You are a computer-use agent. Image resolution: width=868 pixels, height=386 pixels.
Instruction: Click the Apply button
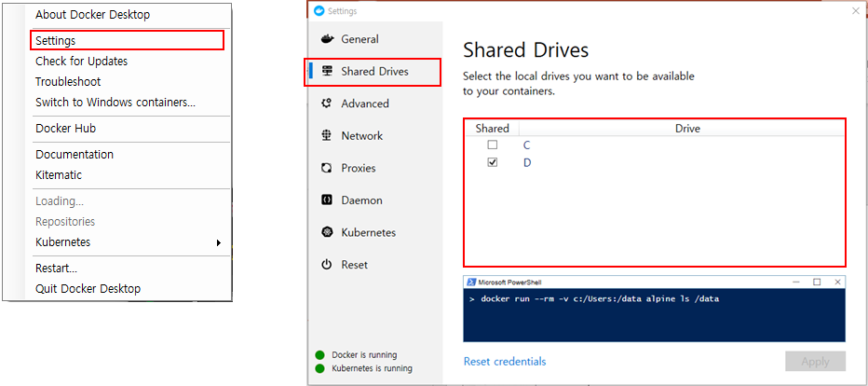pyautogui.click(x=816, y=362)
